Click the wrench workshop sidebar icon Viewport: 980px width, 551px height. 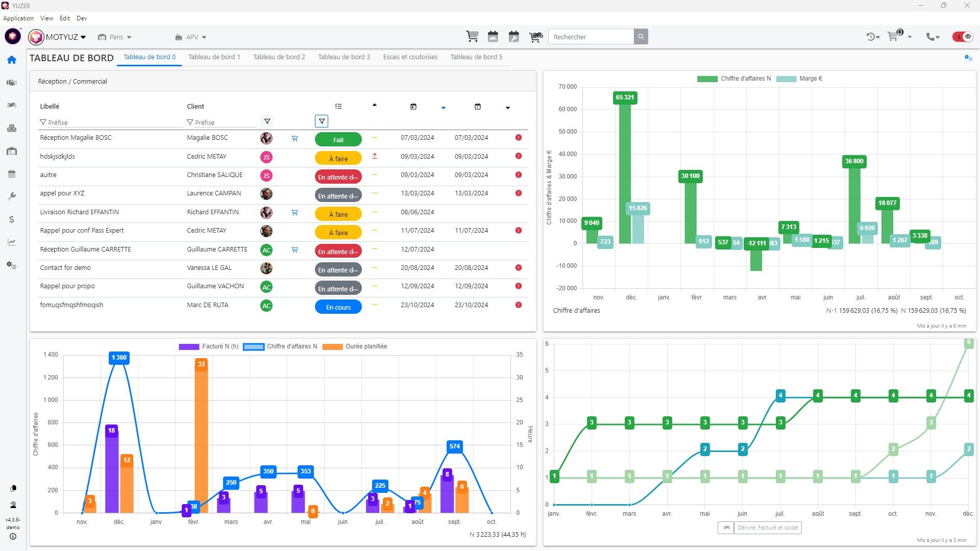pyautogui.click(x=12, y=196)
